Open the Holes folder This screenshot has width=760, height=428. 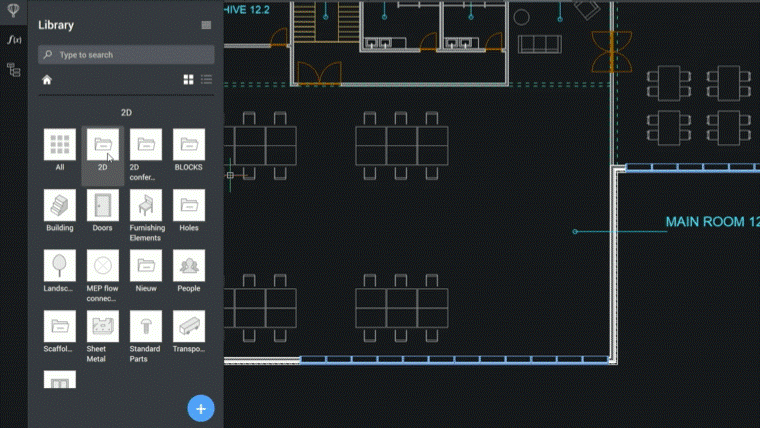[x=189, y=206]
